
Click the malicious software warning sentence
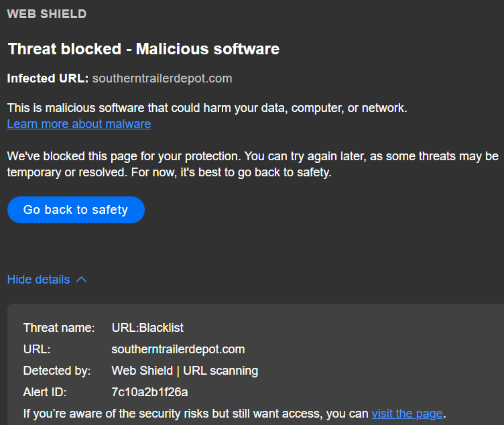pos(207,108)
